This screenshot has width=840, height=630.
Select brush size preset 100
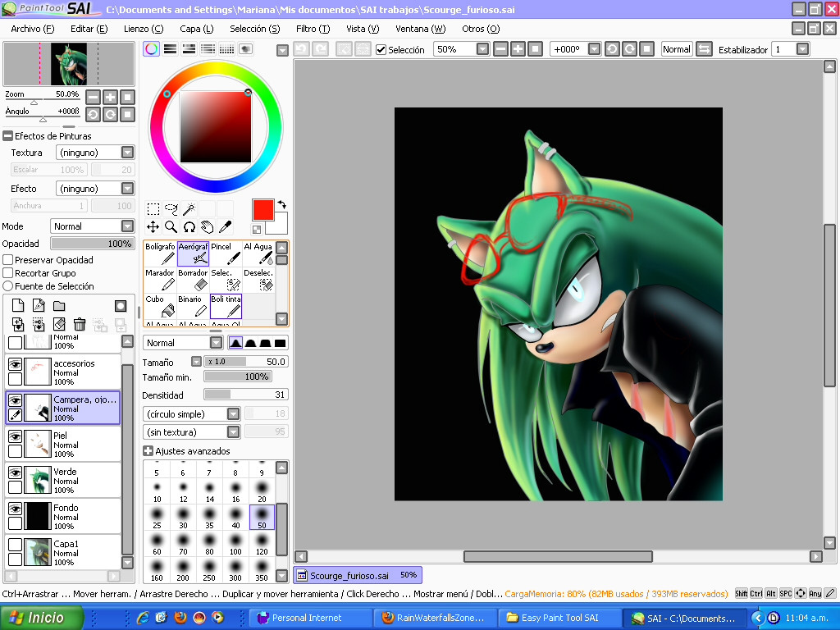(x=235, y=544)
